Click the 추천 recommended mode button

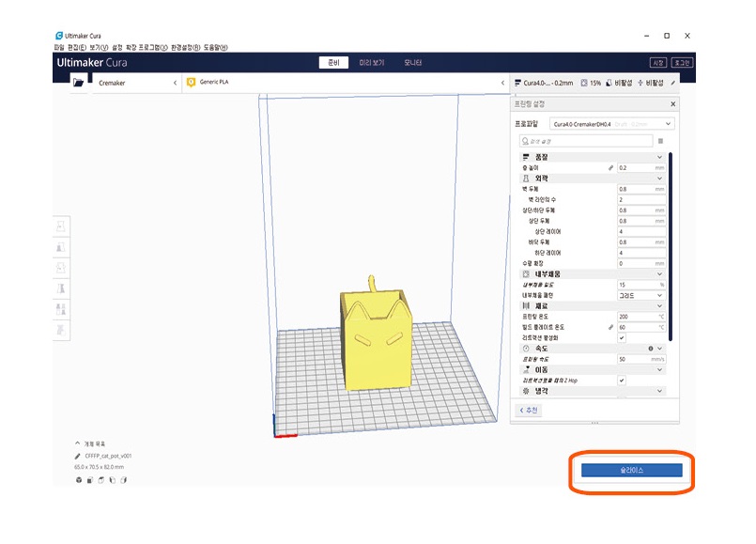[529, 410]
